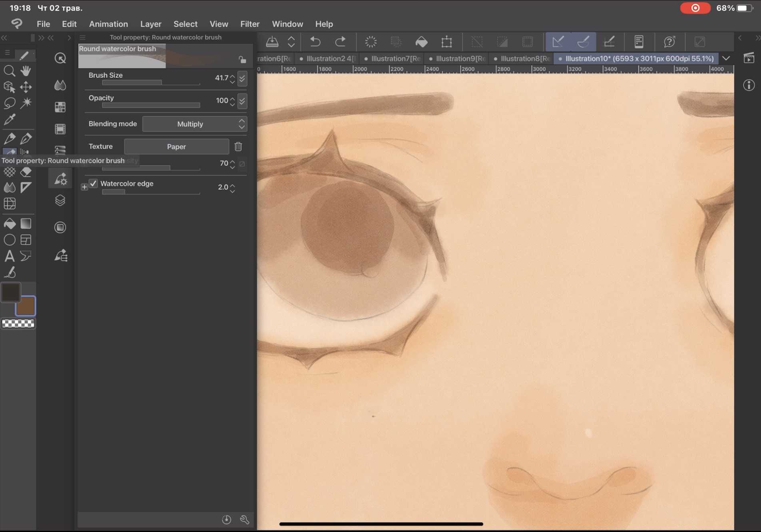Expand Watercolor edge plus options

pos(84,187)
